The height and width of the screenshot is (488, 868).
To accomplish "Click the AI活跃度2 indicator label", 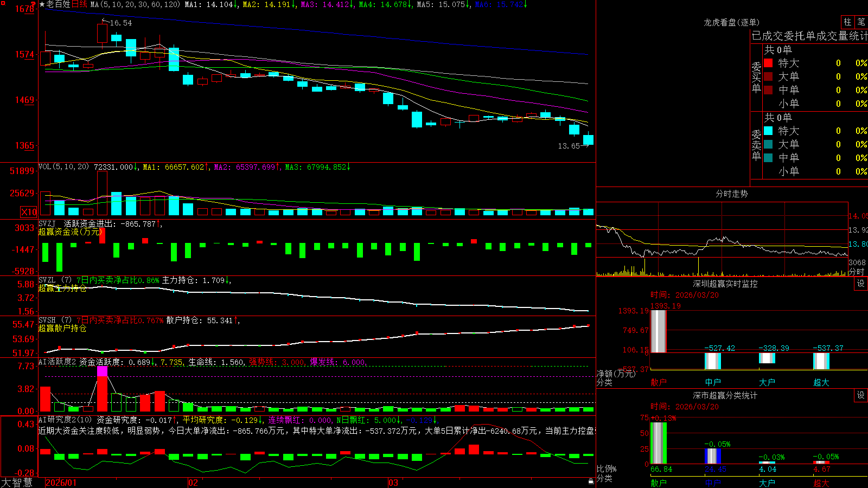I will click(58, 362).
